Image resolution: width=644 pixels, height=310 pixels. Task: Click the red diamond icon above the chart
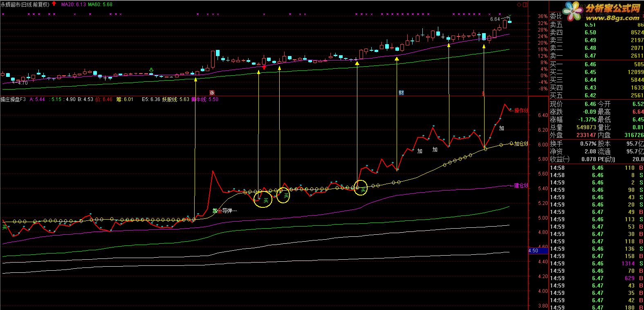519,4
